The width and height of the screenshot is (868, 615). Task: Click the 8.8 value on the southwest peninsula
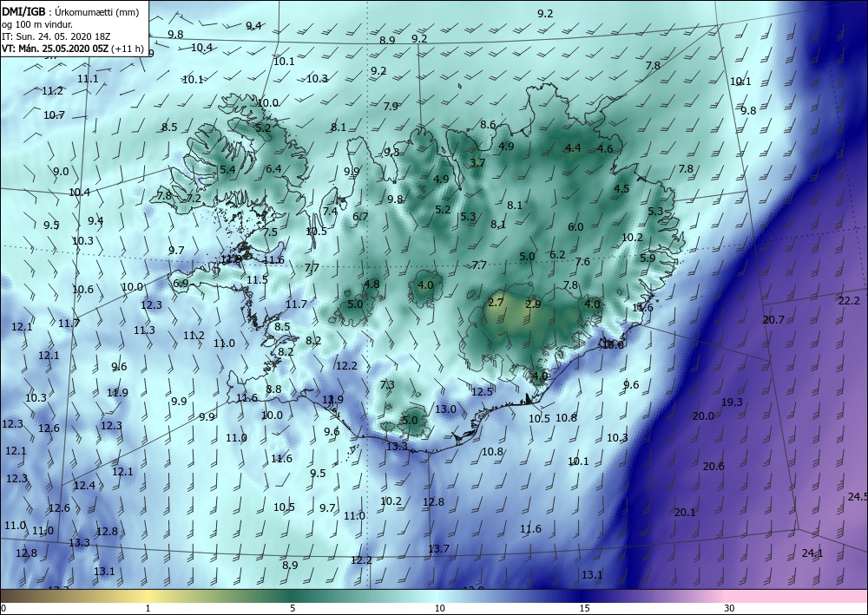click(273, 389)
